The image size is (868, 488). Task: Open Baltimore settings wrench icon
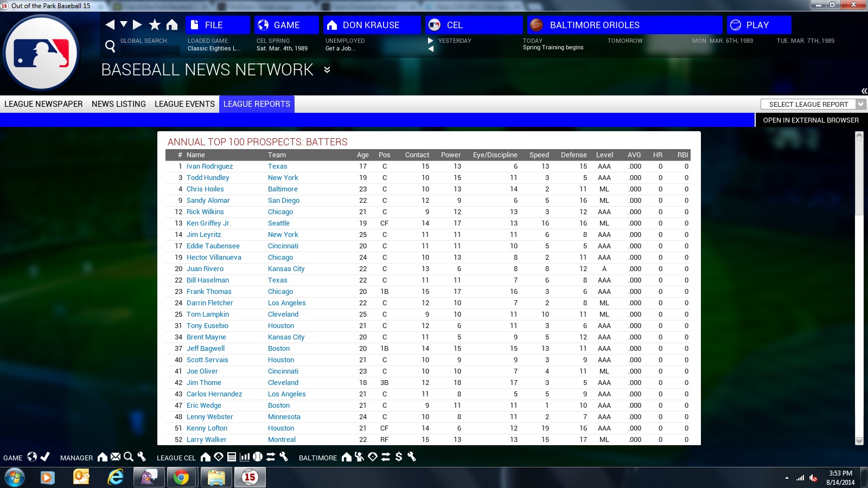(x=412, y=457)
